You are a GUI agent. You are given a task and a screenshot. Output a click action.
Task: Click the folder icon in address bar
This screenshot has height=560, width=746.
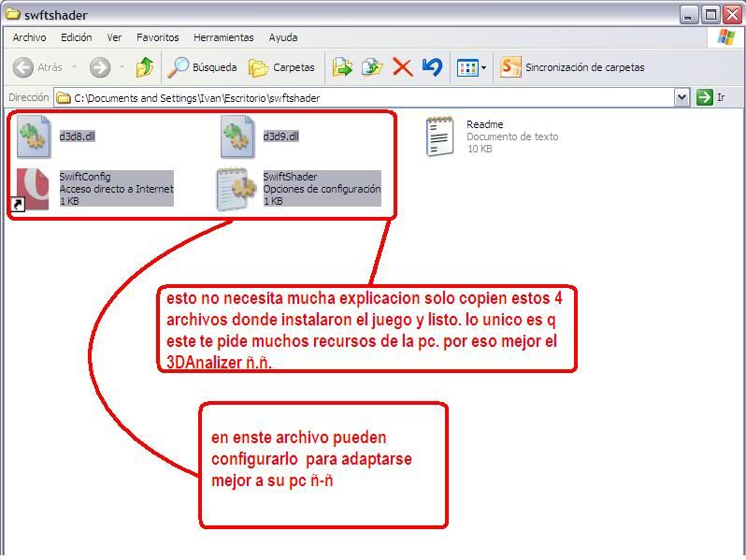click(64, 98)
